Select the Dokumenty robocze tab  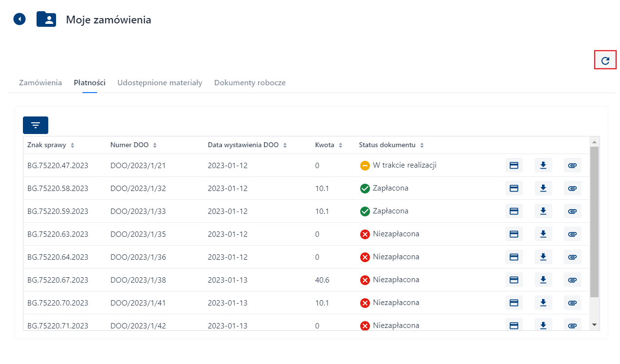click(250, 83)
